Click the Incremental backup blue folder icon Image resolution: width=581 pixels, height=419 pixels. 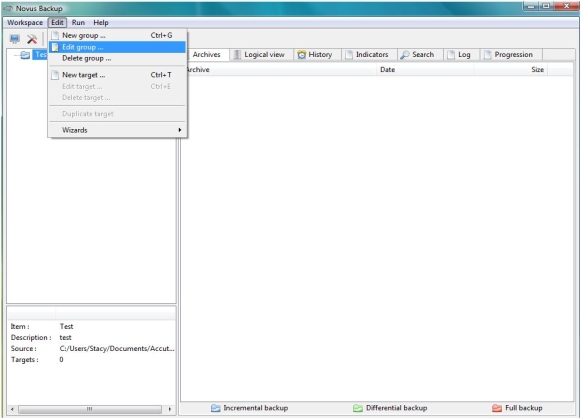(x=215, y=408)
